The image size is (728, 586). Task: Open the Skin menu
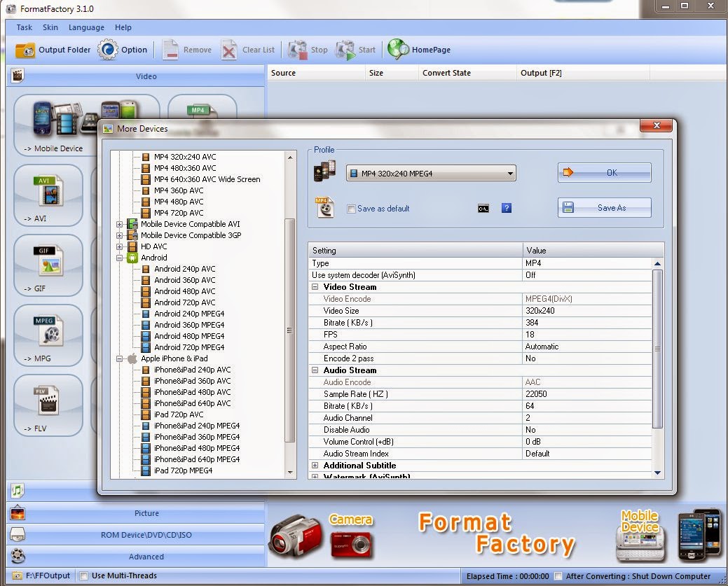pos(50,27)
